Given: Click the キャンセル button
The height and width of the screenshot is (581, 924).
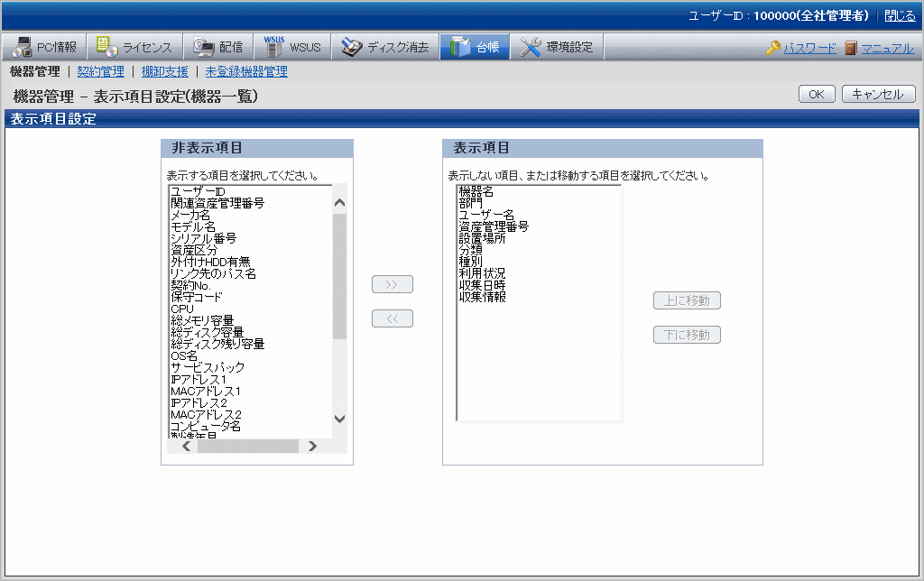Looking at the screenshot, I should click(879, 94).
